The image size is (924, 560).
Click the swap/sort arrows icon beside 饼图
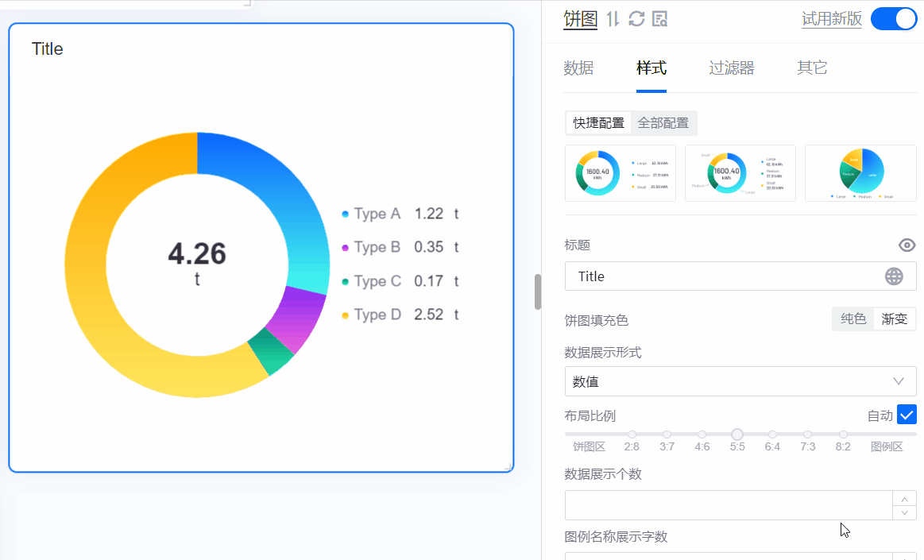(x=613, y=19)
